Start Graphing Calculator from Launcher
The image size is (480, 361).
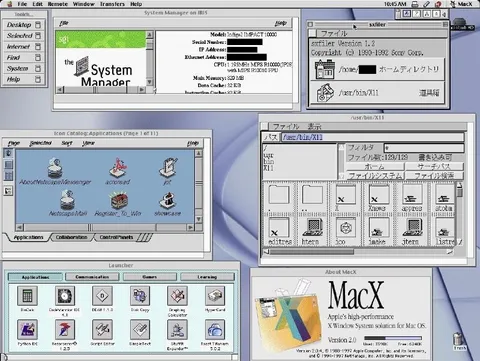click(177, 295)
